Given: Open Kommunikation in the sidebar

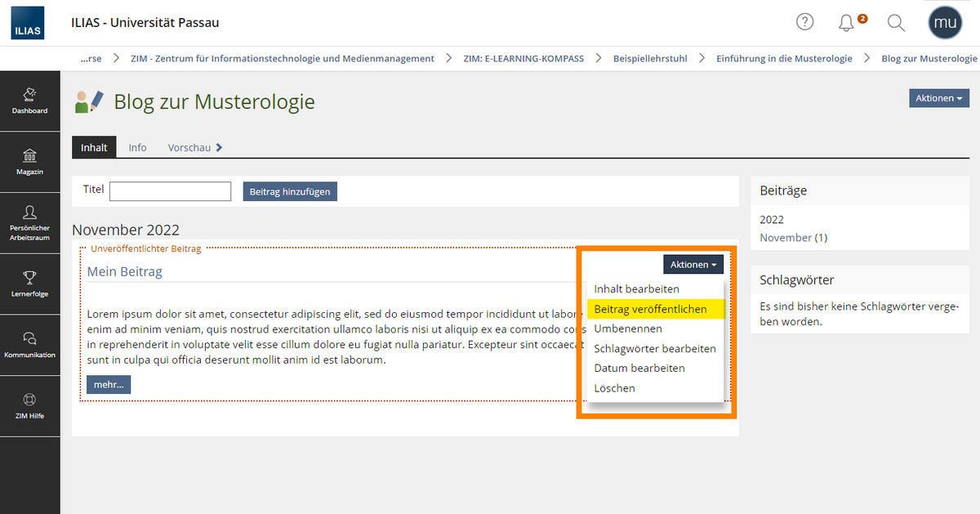Looking at the screenshot, I should tap(29, 345).
